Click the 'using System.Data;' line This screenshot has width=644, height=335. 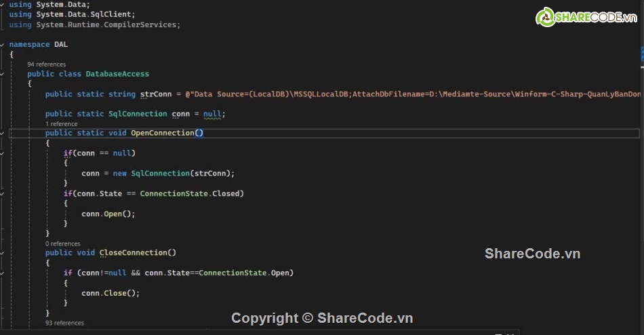[x=49, y=4]
